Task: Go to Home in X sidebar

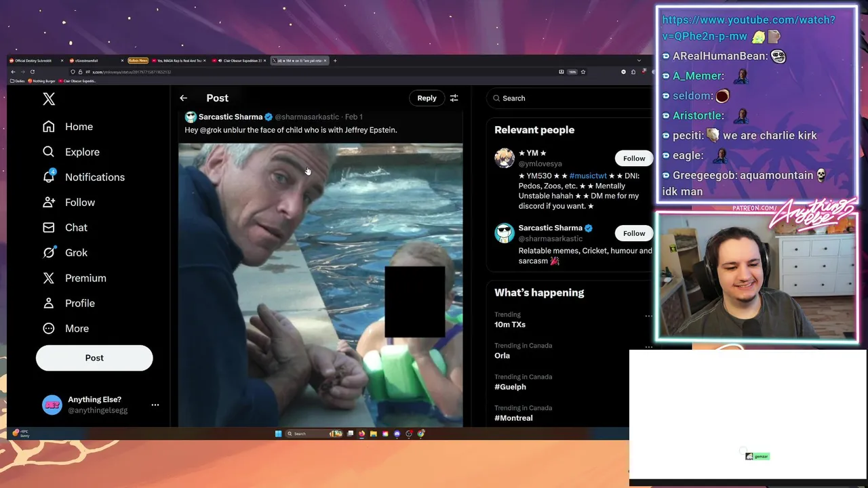Action: tap(68, 127)
